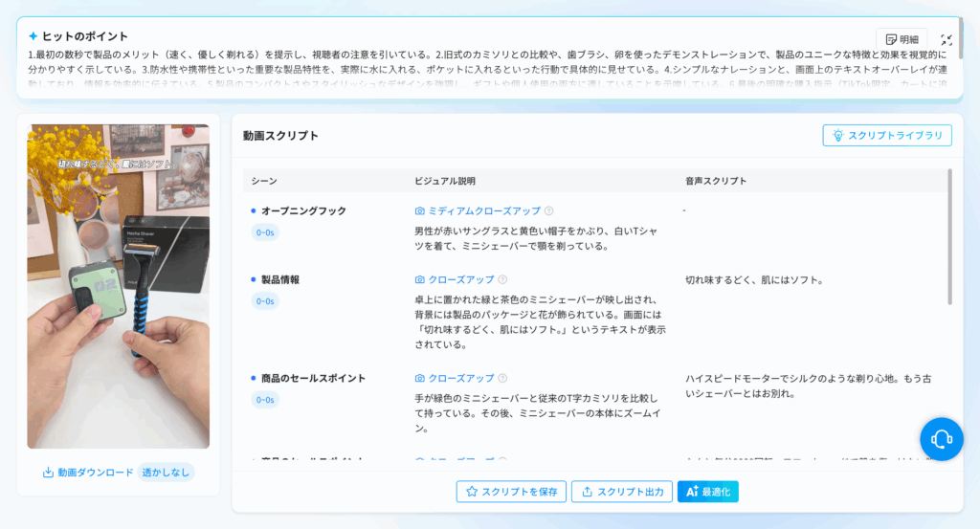Click the 動画スクリプト heading

pyautogui.click(x=280, y=136)
